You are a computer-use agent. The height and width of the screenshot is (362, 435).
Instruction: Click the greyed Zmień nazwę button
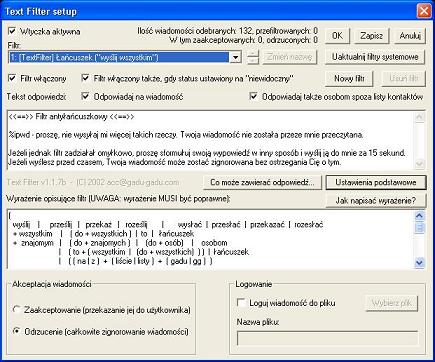[x=289, y=57]
